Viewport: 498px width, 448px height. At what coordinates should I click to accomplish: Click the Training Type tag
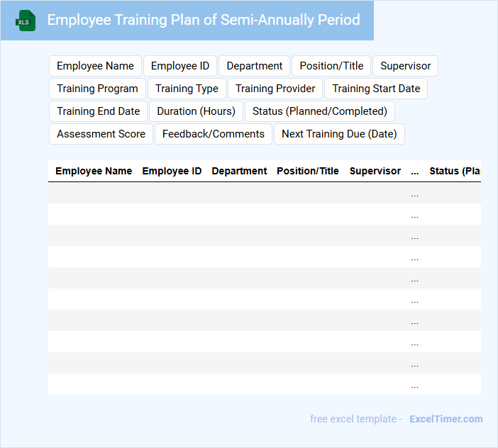[x=187, y=89]
